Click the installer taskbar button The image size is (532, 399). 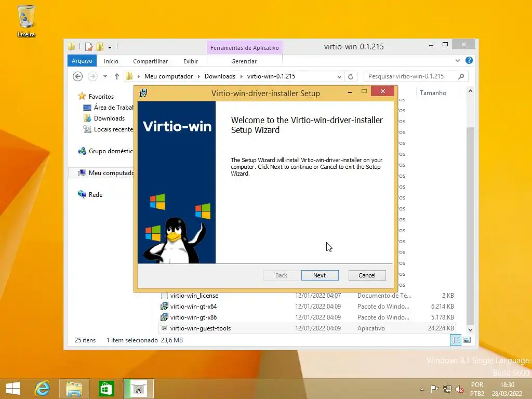(138, 389)
